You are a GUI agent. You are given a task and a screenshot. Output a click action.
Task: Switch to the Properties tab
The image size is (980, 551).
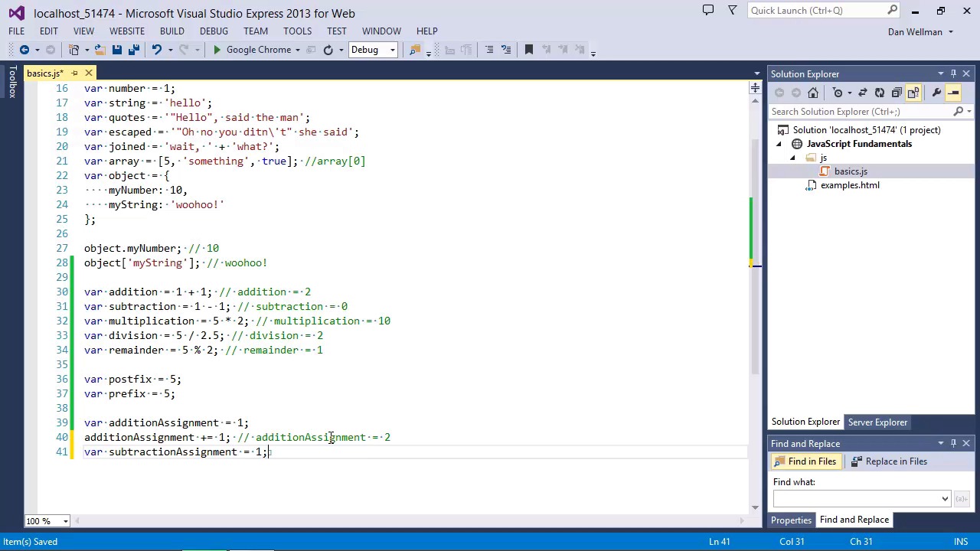791,520
